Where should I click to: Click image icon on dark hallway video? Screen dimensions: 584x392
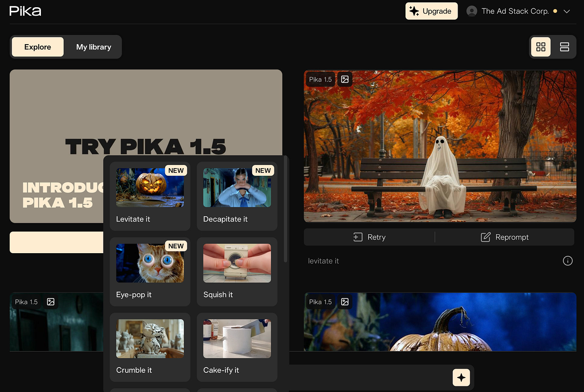click(x=51, y=302)
